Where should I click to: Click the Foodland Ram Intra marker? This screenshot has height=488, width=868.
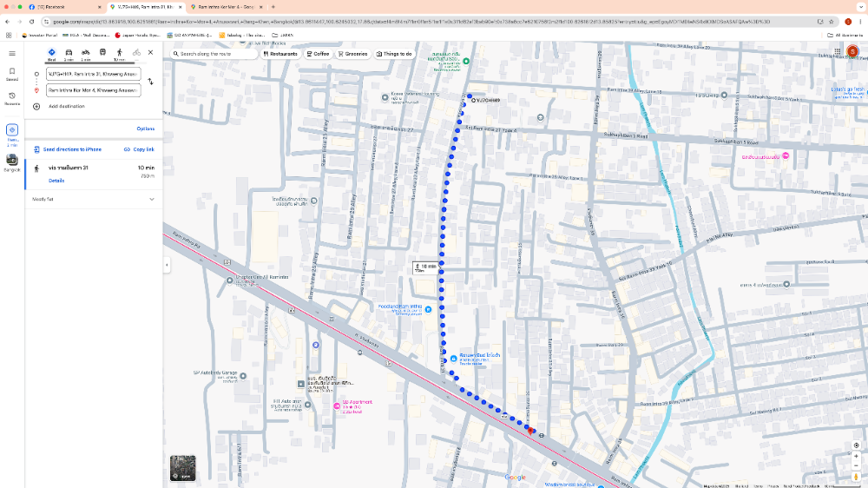tap(429, 309)
